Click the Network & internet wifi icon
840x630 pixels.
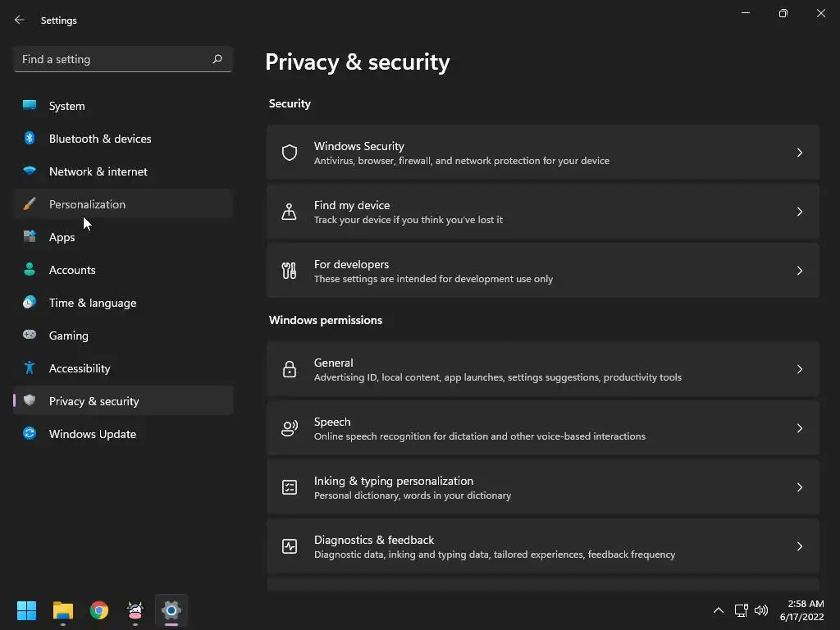coord(30,171)
